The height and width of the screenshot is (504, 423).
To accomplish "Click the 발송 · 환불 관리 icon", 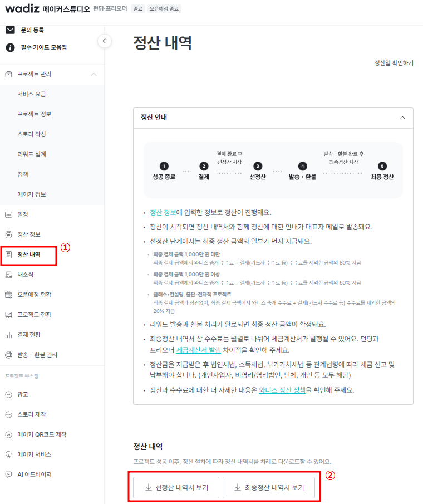I will tap(8, 355).
